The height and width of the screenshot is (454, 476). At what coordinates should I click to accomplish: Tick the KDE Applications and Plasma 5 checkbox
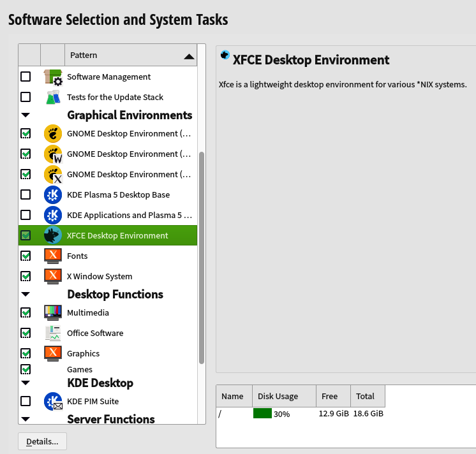(x=26, y=215)
